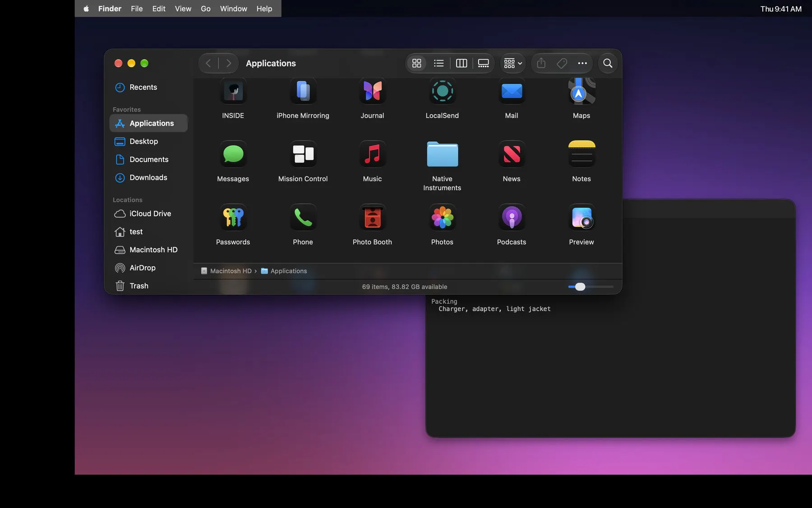Open Downloads in the sidebar

pos(148,177)
